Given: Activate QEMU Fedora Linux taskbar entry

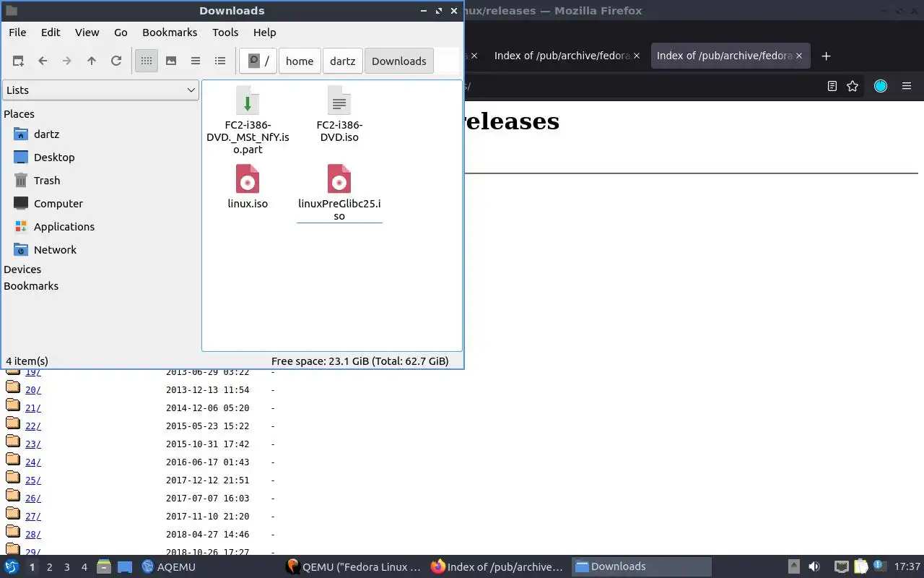Looking at the screenshot, I should (x=354, y=567).
